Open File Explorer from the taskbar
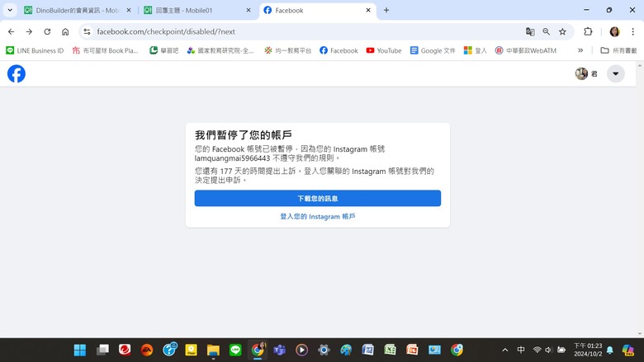Image resolution: width=644 pixels, height=362 pixels. (213, 350)
